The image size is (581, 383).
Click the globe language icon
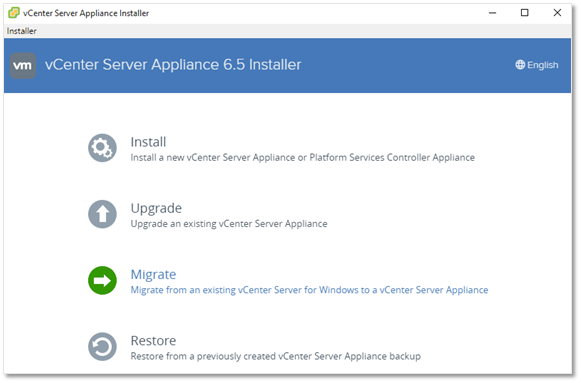coord(520,65)
